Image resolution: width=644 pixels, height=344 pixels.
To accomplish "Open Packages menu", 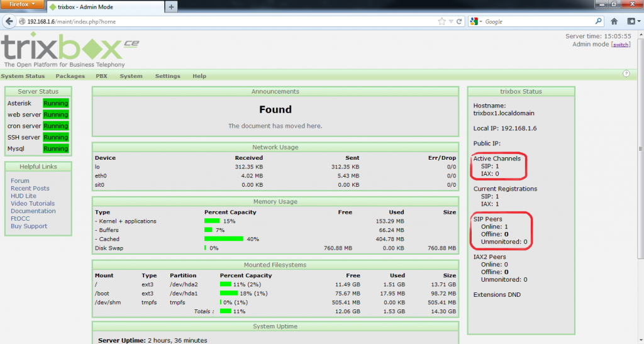I will [70, 76].
